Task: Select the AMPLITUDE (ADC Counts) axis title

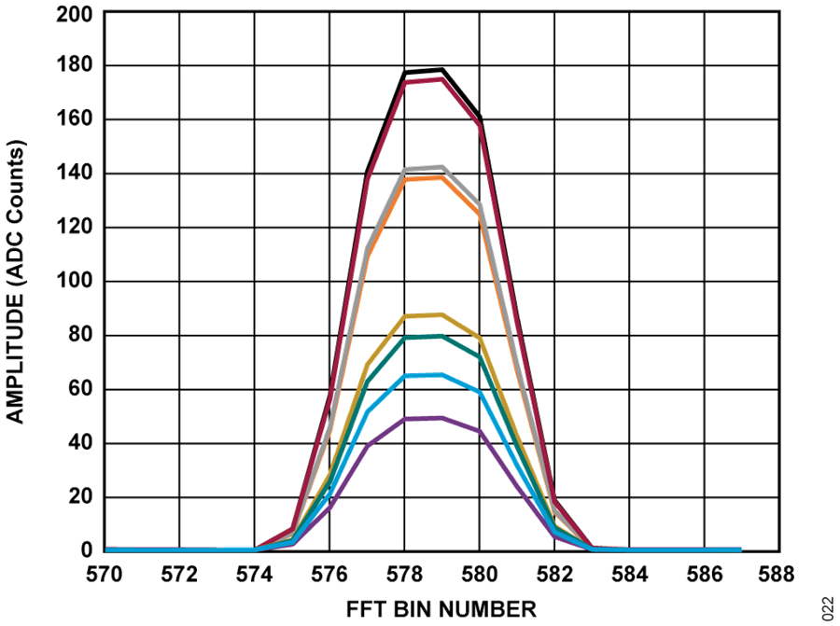Action: pos(15,282)
